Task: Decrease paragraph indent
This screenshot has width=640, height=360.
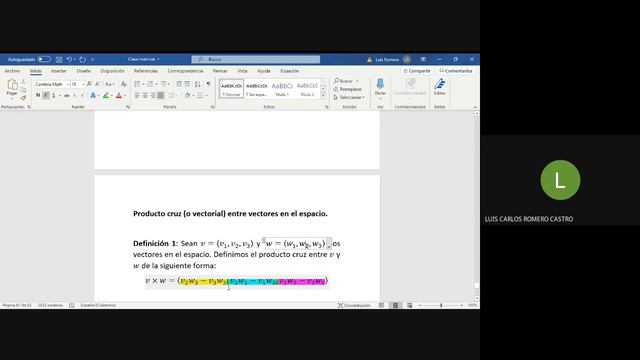Action: (179, 84)
